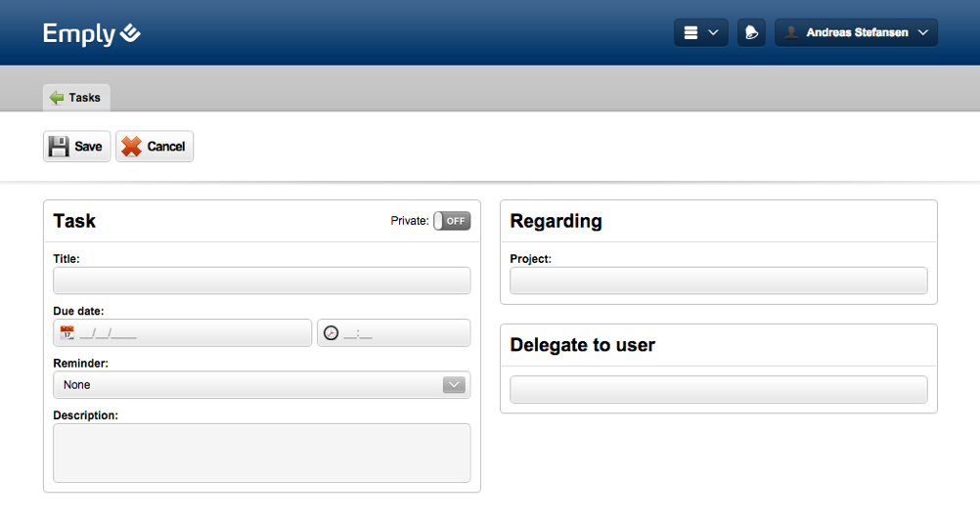Click the Description text area

click(x=261, y=453)
